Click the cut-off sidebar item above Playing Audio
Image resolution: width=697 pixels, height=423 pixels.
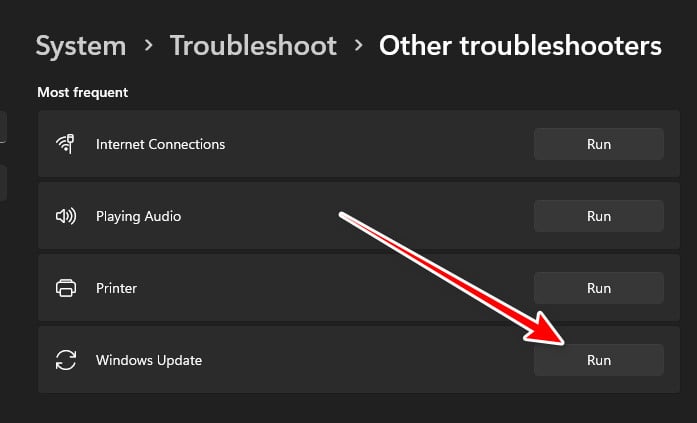pyautogui.click(x=3, y=183)
